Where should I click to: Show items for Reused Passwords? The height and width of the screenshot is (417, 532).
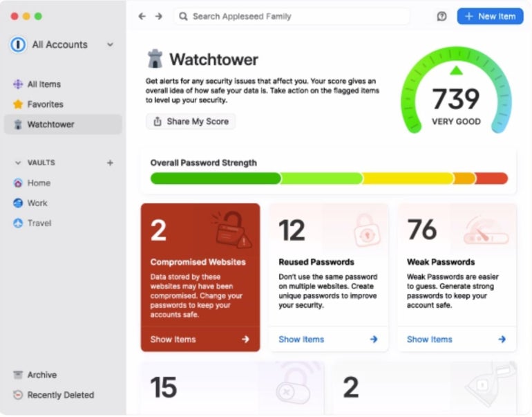[328, 340]
